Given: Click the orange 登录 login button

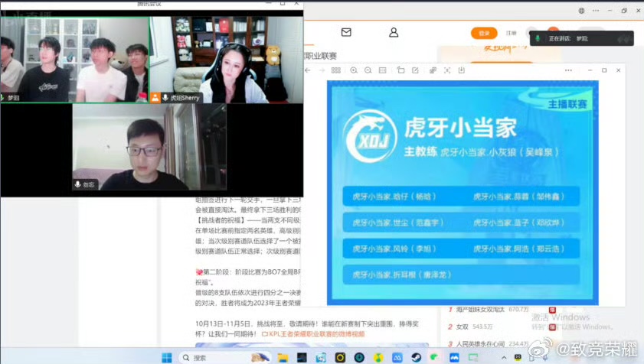Looking at the screenshot, I should [484, 33].
